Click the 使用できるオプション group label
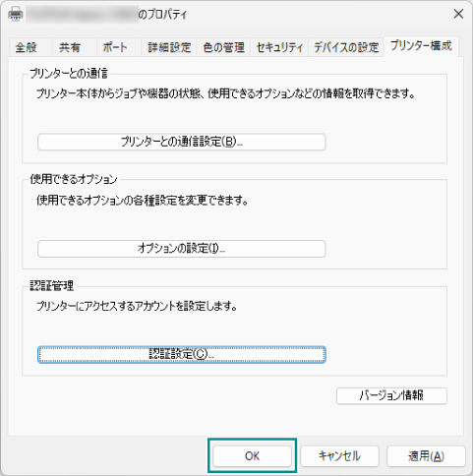Screen dimensions: 473x476 pyautogui.click(x=74, y=179)
